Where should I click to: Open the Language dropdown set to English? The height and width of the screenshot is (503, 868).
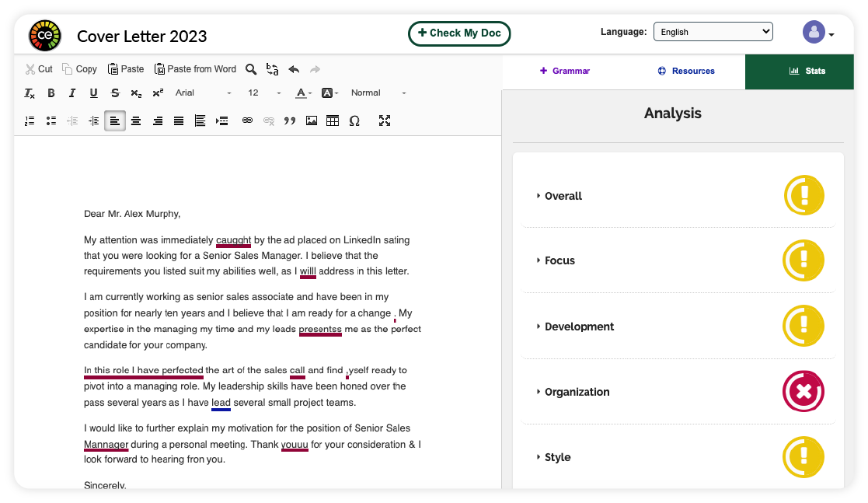[713, 32]
